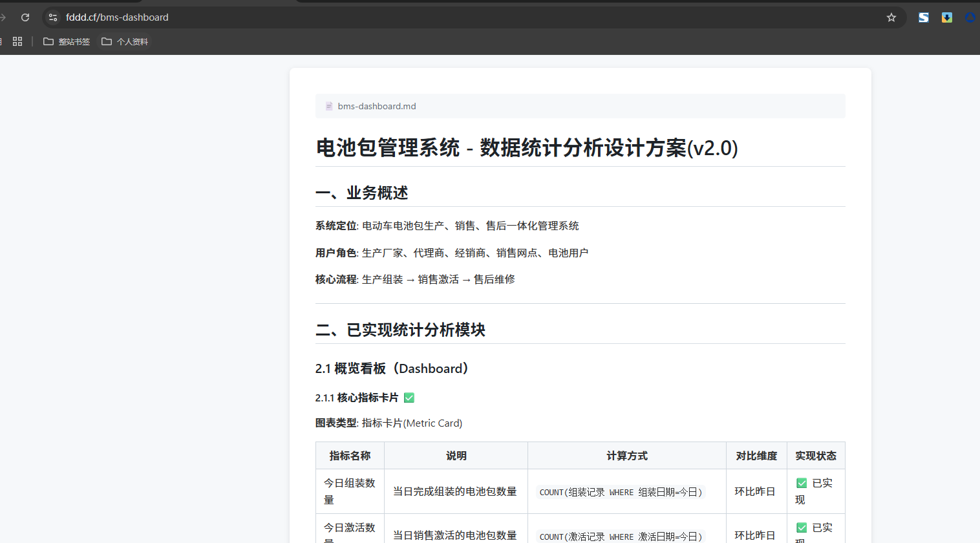Screen dimensions: 980x543
Task: Click the bms-dashboard.md file name label
Action: [377, 106]
